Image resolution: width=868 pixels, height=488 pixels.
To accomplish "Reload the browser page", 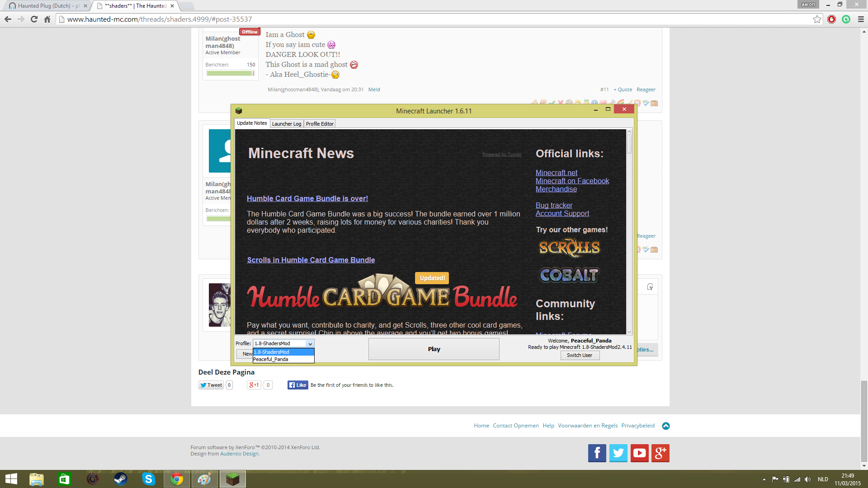I will point(34,19).
